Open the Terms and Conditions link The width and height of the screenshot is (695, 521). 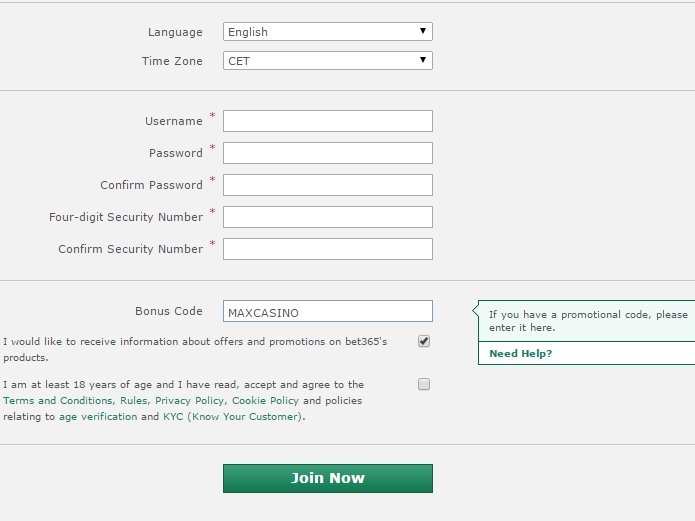point(58,401)
